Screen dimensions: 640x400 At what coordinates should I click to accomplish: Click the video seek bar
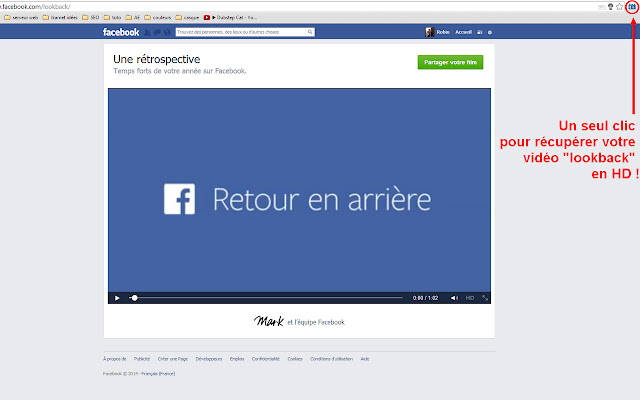pyautogui.click(x=266, y=298)
